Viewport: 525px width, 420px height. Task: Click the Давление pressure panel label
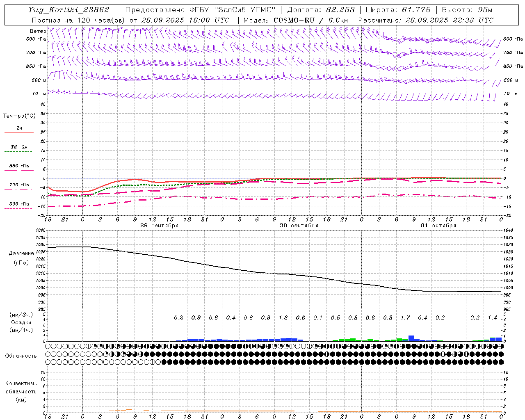click(x=21, y=253)
